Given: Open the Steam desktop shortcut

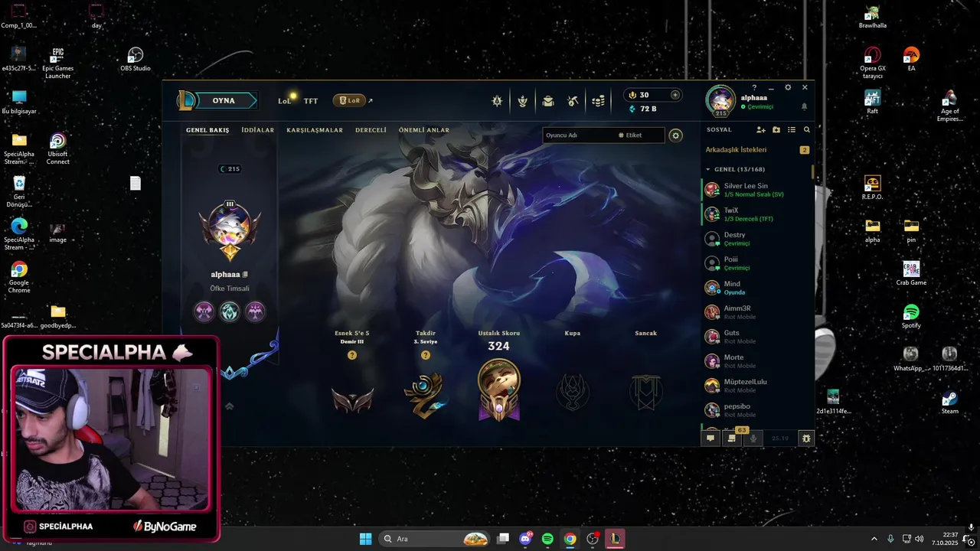Looking at the screenshot, I should pyautogui.click(x=949, y=403).
